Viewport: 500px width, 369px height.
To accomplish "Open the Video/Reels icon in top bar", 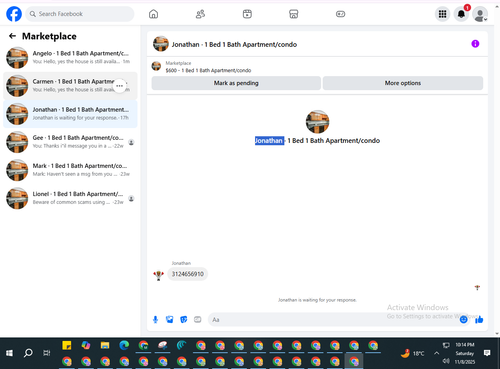I will coord(247,14).
